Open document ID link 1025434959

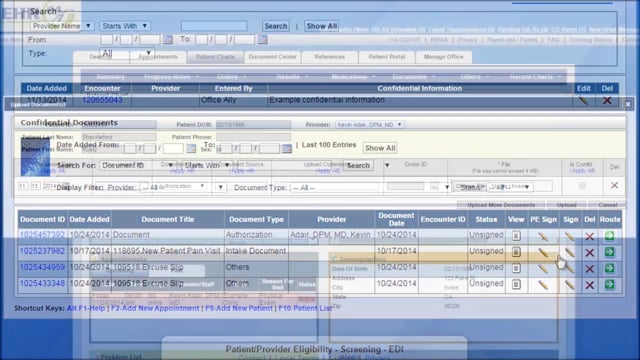click(42, 267)
